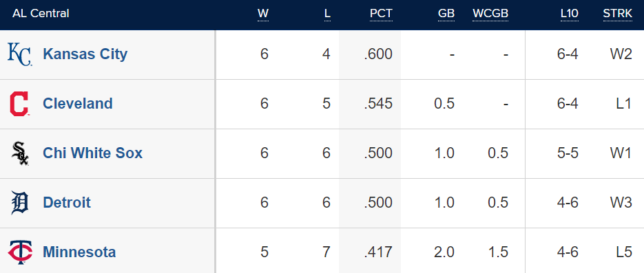Click the GB column header
644x273 pixels.
click(446, 14)
